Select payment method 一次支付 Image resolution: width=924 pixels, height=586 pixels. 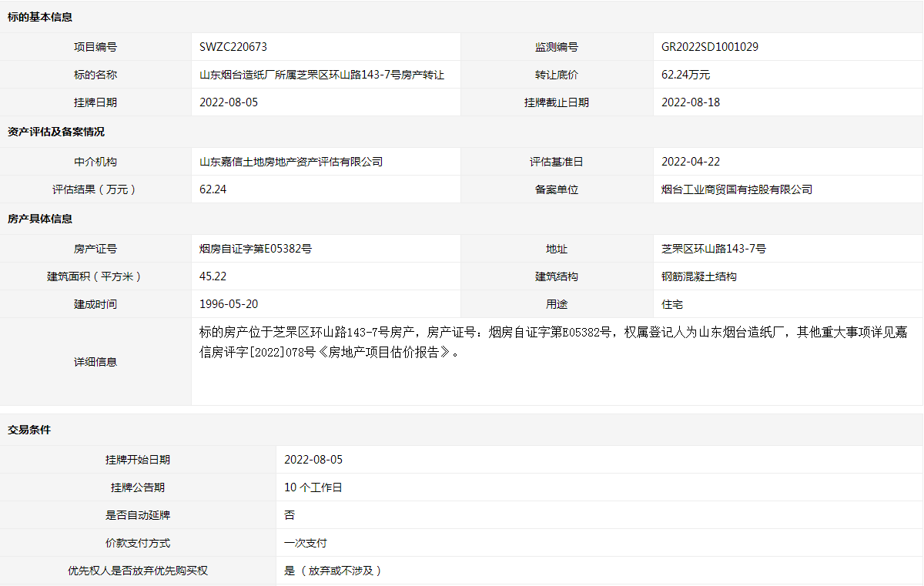pos(306,543)
